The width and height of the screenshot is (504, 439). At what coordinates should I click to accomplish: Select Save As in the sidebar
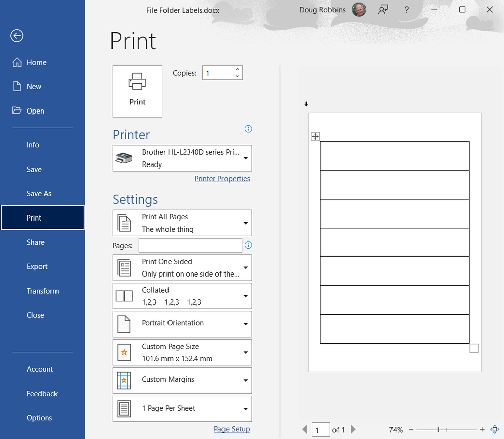(39, 194)
